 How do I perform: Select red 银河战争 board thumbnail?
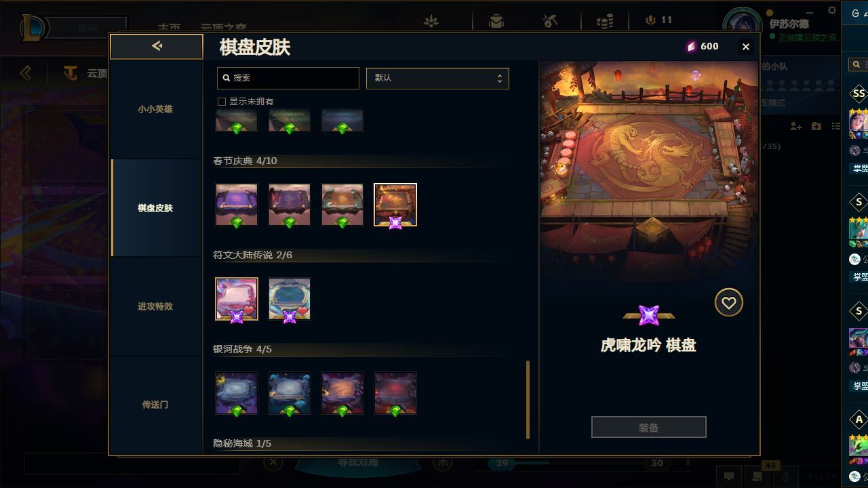pyautogui.click(x=395, y=393)
